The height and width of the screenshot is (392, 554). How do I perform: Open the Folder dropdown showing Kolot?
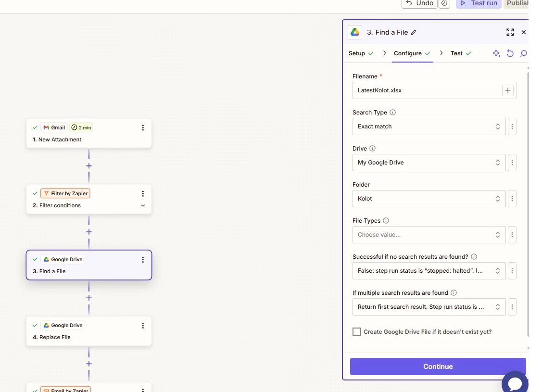tap(429, 199)
